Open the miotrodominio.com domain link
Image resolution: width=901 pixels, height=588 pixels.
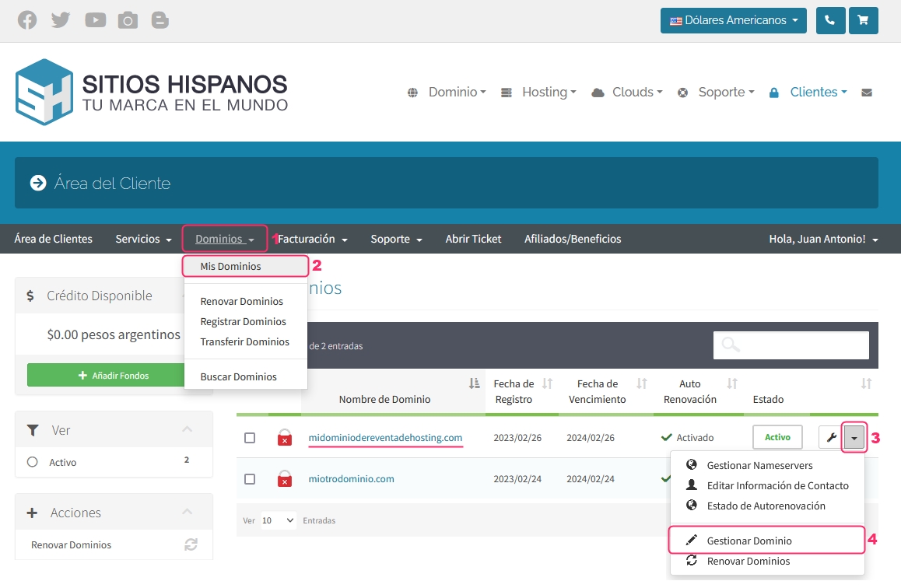click(351, 479)
